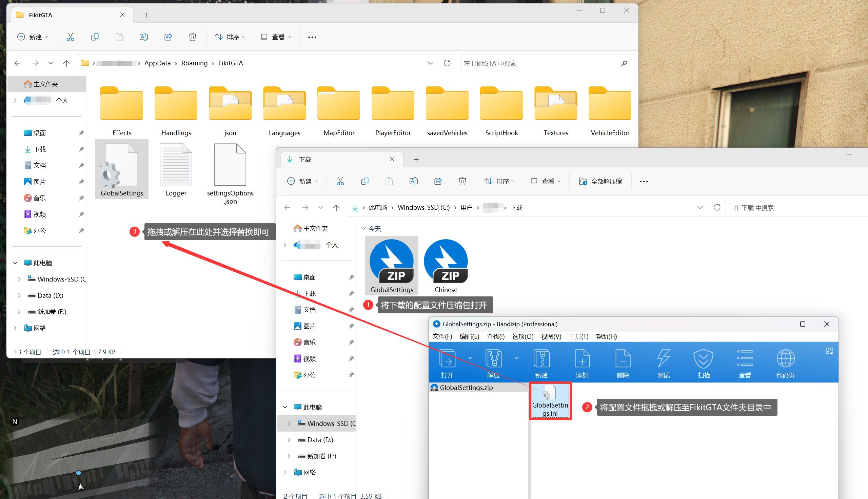This screenshot has width=868, height=499.
Task: Open dropdown arrow beside Bandizip Extract button
Action: 516,358
